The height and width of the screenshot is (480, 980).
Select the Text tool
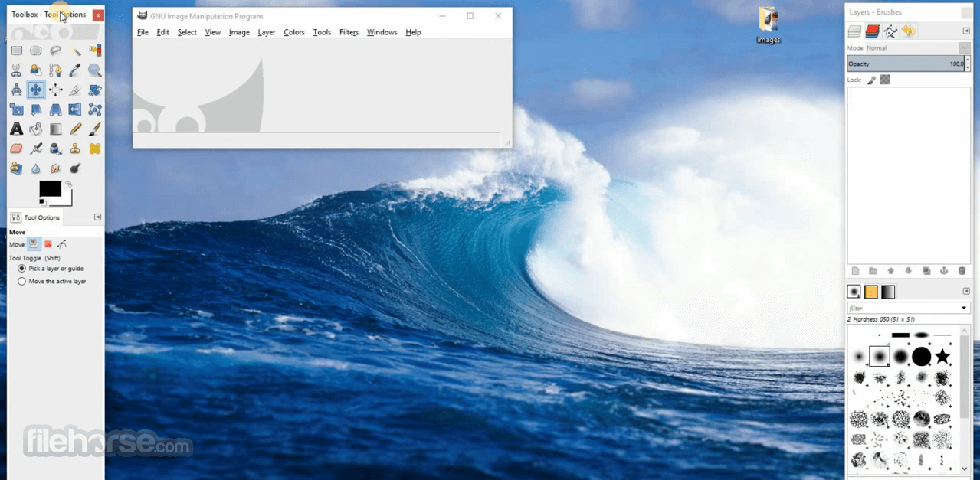coord(16,129)
